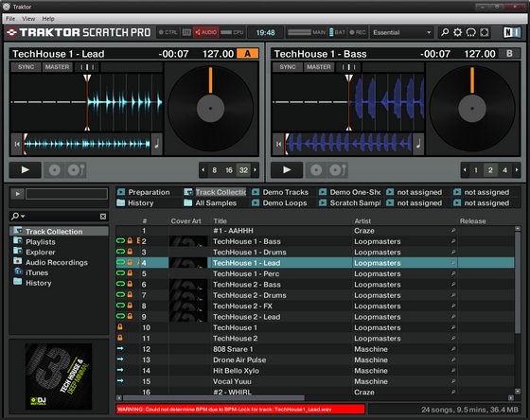Viewport: 530px width, 420px height.
Task: Open Demo One-Shots favorite
Action: tap(350, 192)
